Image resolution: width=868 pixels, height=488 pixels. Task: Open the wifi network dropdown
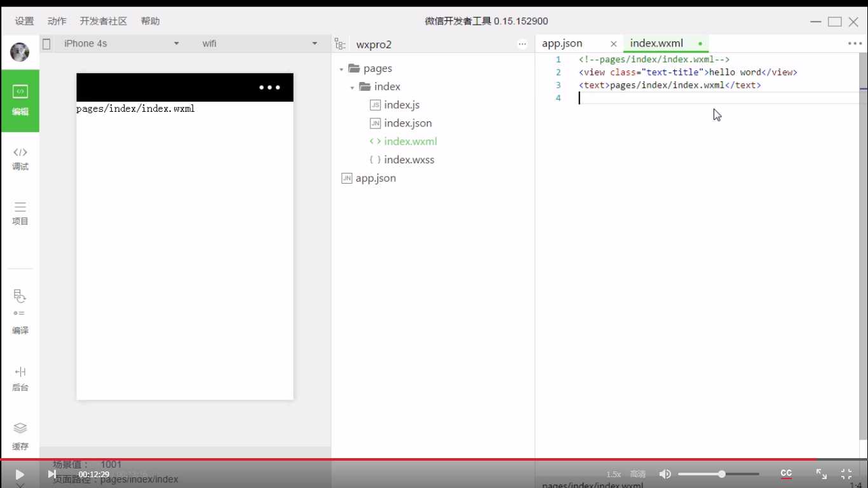coord(259,43)
